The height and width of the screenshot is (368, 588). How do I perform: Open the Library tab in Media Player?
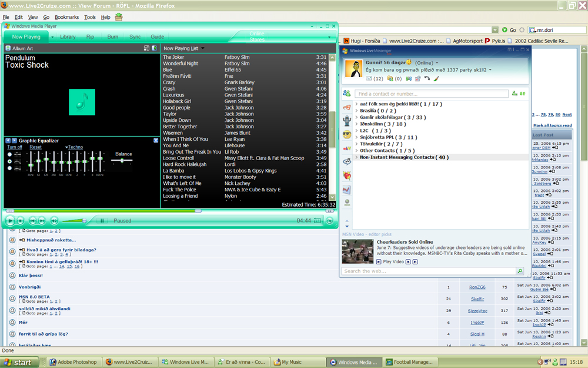click(x=68, y=37)
